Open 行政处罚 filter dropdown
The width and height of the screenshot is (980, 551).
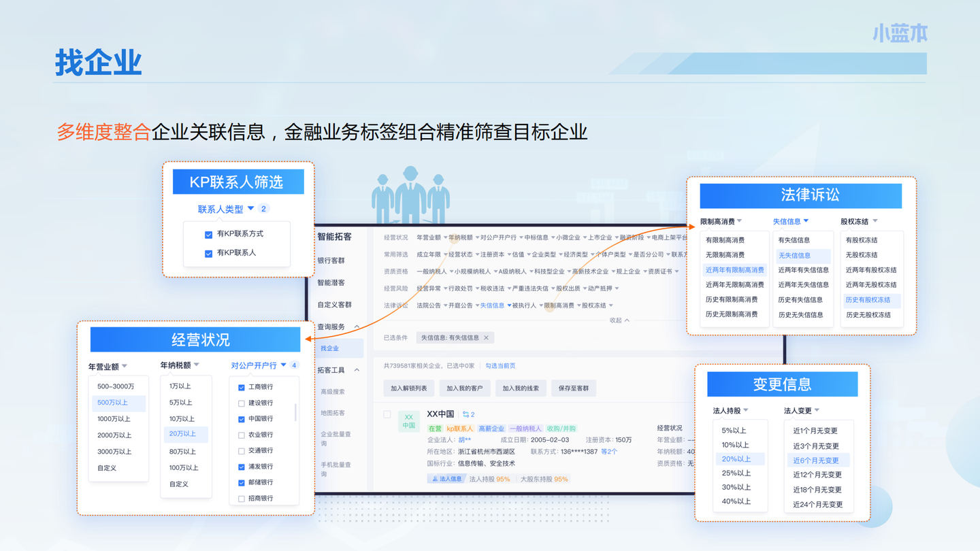[463, 288]
